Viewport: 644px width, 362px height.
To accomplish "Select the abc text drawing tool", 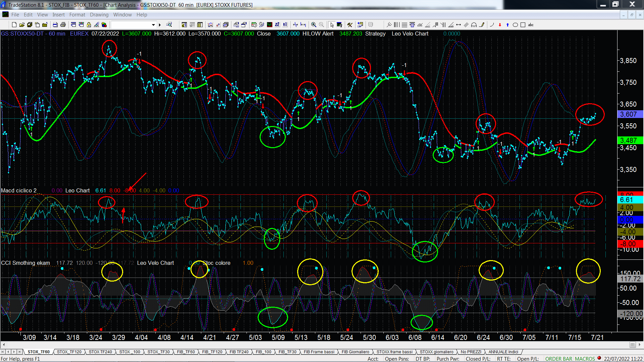I will tap(531, 25).
